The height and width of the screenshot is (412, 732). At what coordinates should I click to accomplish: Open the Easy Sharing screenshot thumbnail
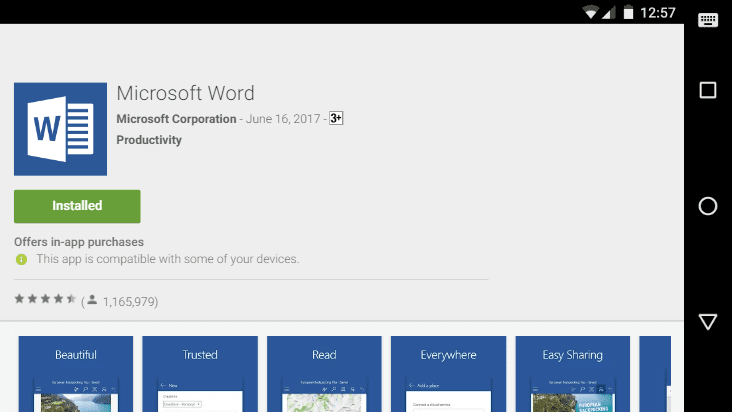click(572, 374)
